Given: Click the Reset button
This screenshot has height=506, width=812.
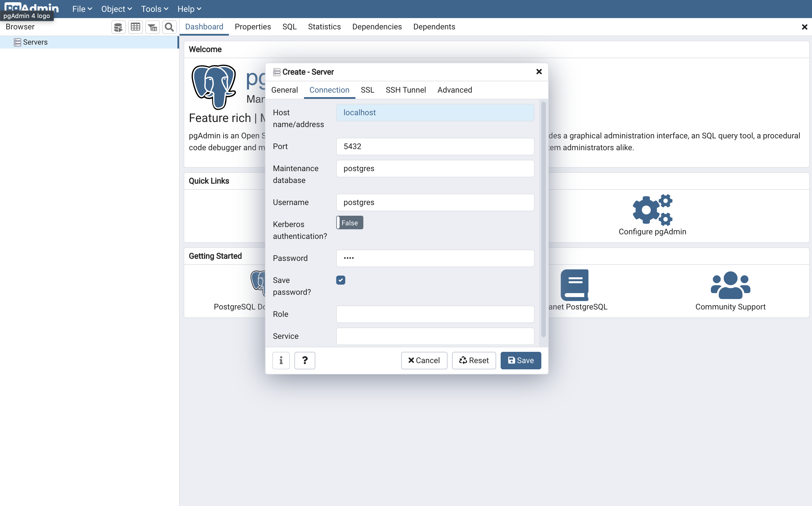Looking at the screenshot, I should point(474,360).
